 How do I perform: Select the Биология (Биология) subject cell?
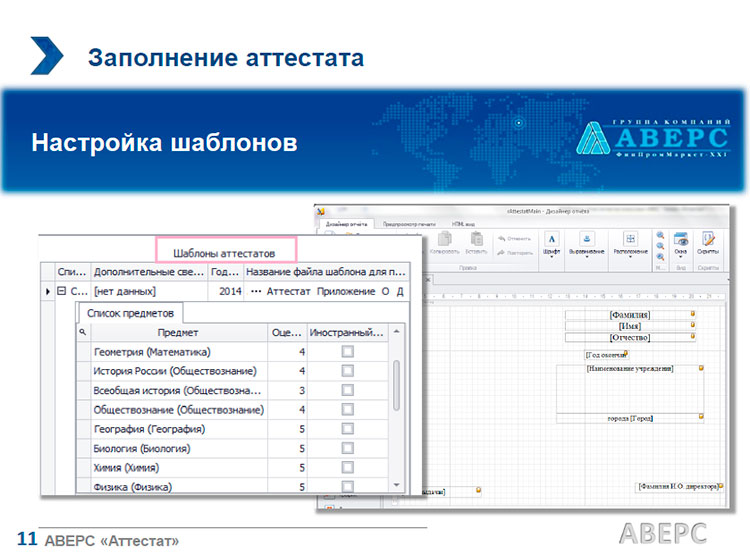coord(179,448)
